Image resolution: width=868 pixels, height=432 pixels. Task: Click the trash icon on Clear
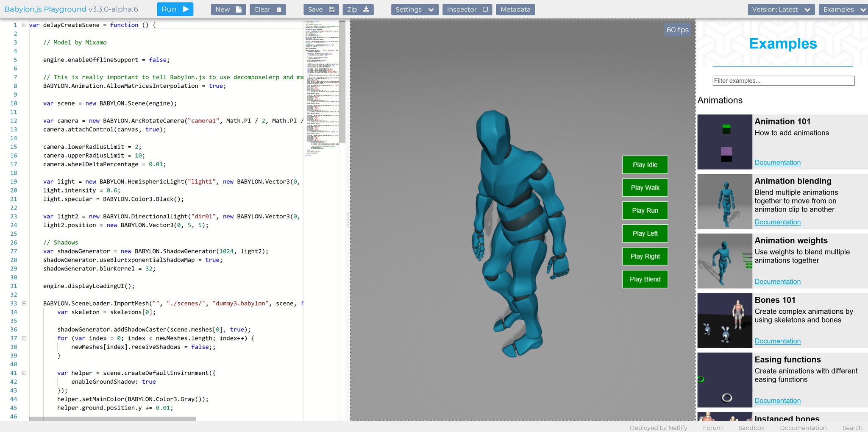coord(279,9)
